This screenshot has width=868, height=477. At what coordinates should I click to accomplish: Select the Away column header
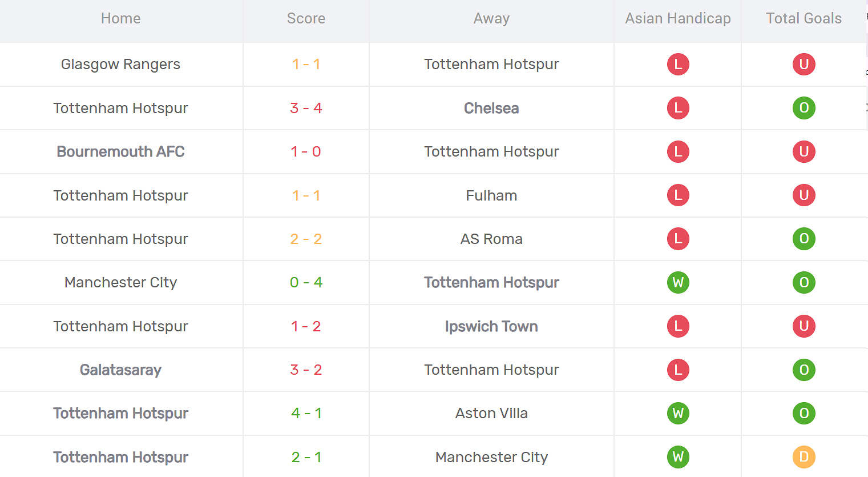(491, 18)
